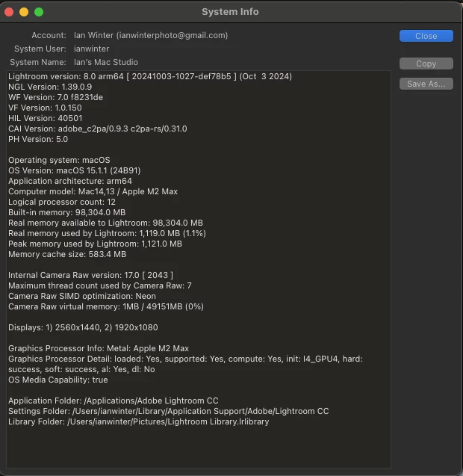This screenshot has height=476, width=463.
Task: Select the System User value ianwinter
Action: (x=92, y=49)
